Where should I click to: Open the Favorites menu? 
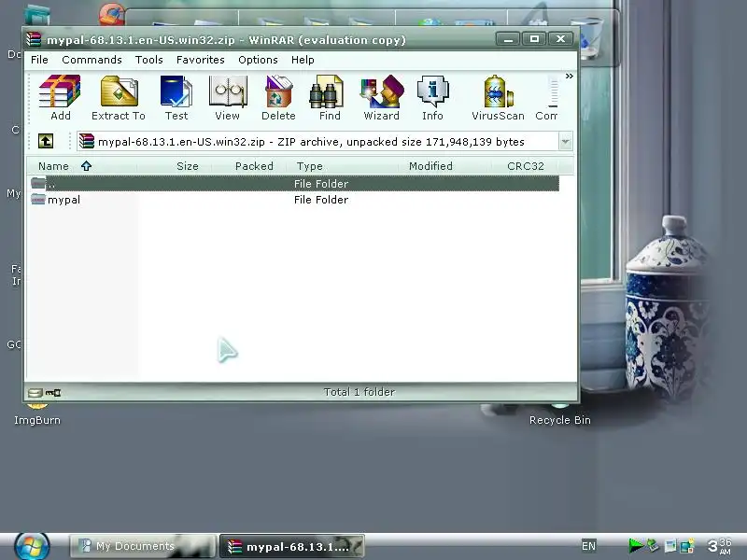click(x=201, y=60)
